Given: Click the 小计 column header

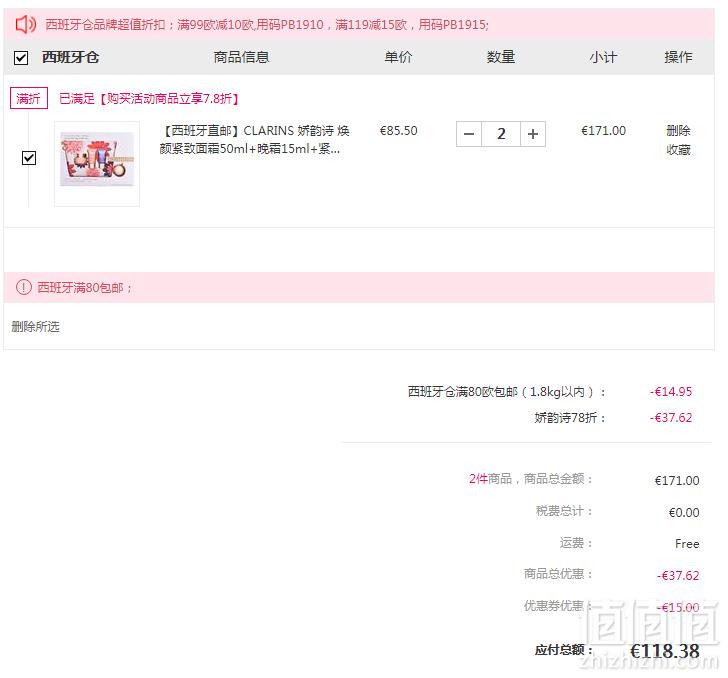Looking at the screenshot, I should [603, 57].
